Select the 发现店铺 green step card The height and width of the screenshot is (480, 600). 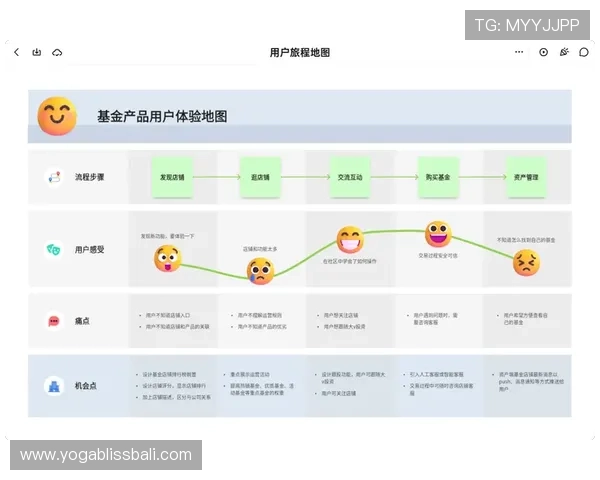(x=172, y=177)
